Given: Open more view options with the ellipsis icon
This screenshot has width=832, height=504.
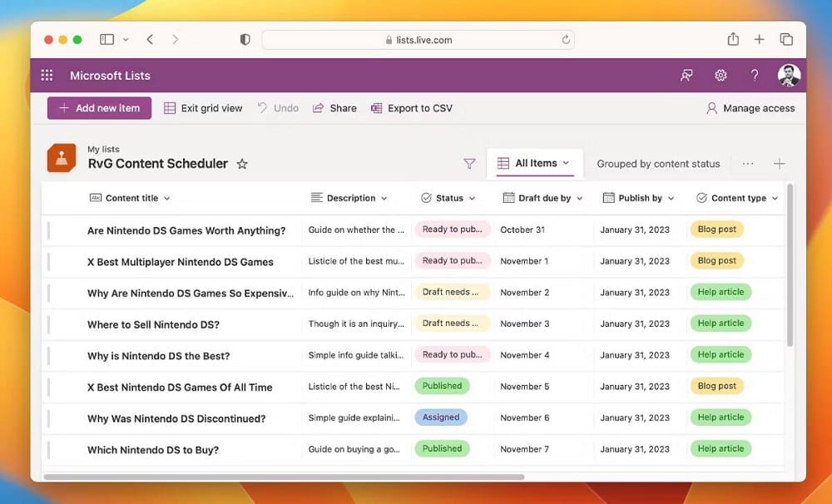Looking at the screenshot, I should tap(748, 164).
